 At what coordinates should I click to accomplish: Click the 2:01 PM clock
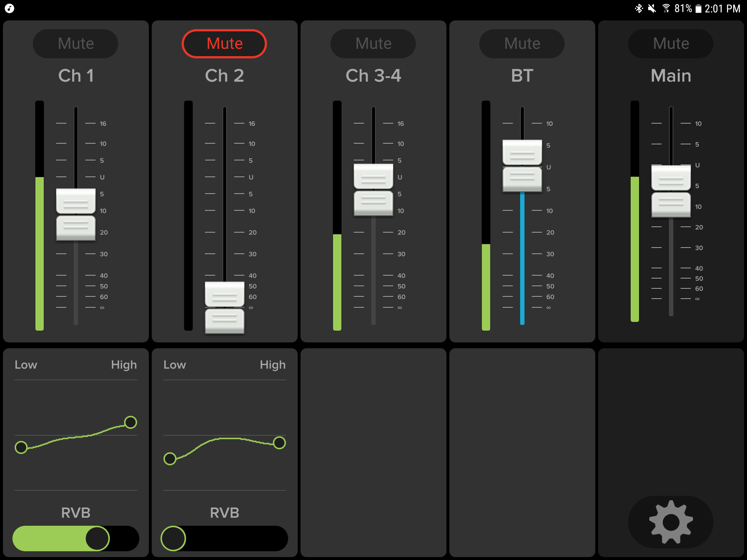pos(722,8)
